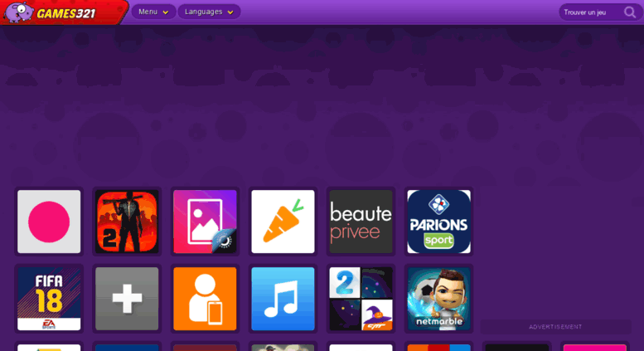Open the Parions Sport tile
The height and width of the screenshot is (351, 644).
(x=439, y=222)
